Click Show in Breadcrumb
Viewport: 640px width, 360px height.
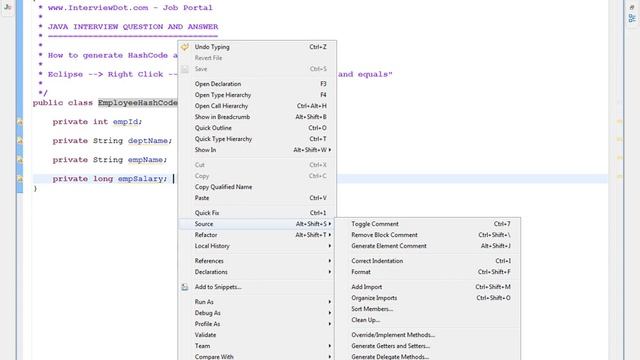[x=257, y=117]
